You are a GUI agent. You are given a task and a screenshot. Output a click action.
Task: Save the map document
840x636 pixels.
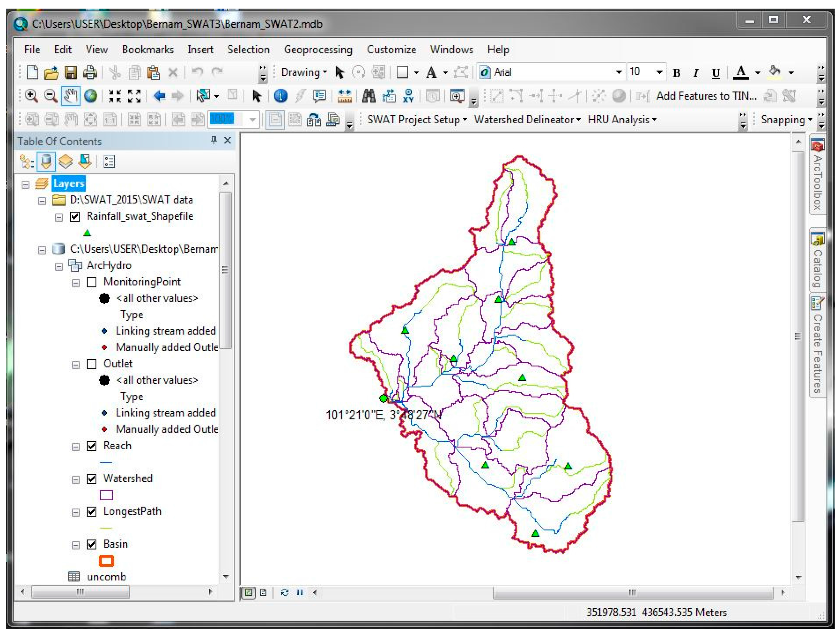71,72
